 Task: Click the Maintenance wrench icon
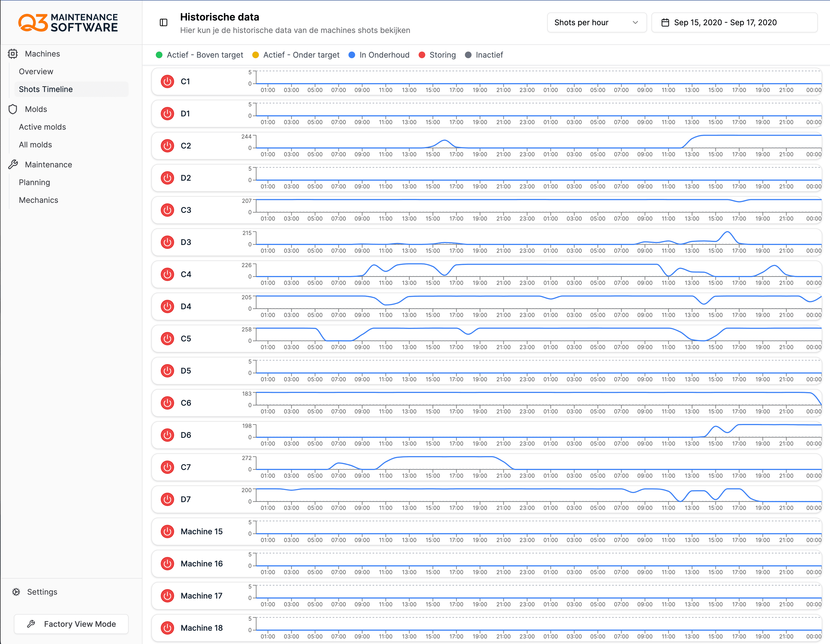tap(13, 165)
